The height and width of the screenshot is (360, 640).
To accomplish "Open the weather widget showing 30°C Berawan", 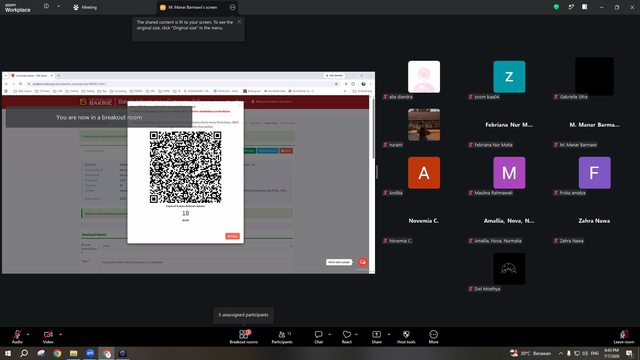I will pos(530,353).
